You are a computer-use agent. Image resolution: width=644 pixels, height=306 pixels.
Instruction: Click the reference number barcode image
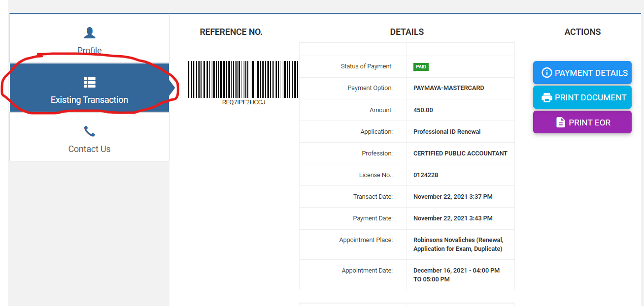click(243, 79)
